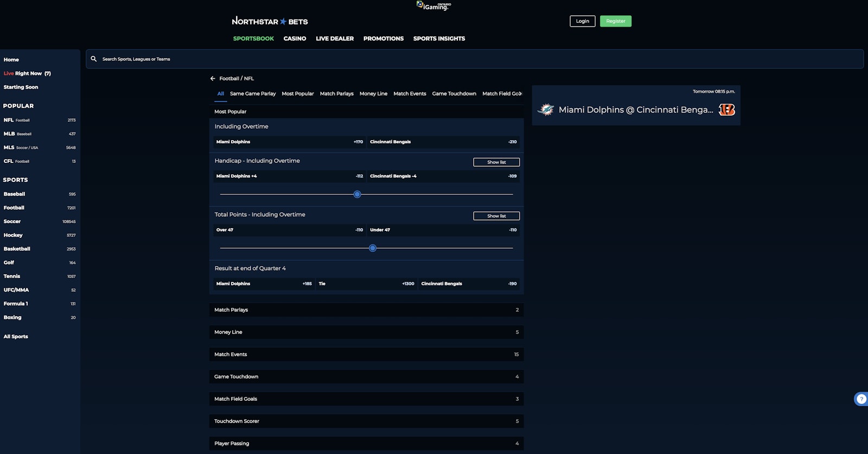The width and height of the screenshot is (868, 454).
Task: Open Sports Insights in the top navigation
Action: 439,39
